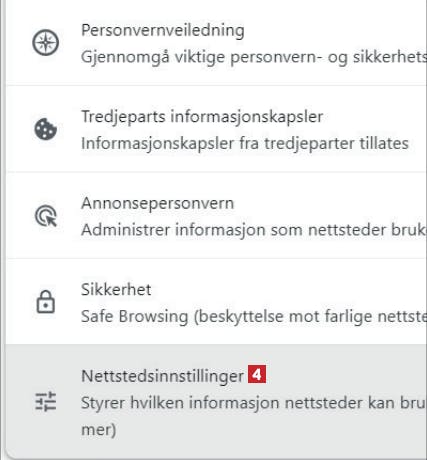The image size is (427, 460).
Task: Click 'Styrer hvilken informasjon nettsteder' description
Action: pyautogui.click(x=254, y=403)
